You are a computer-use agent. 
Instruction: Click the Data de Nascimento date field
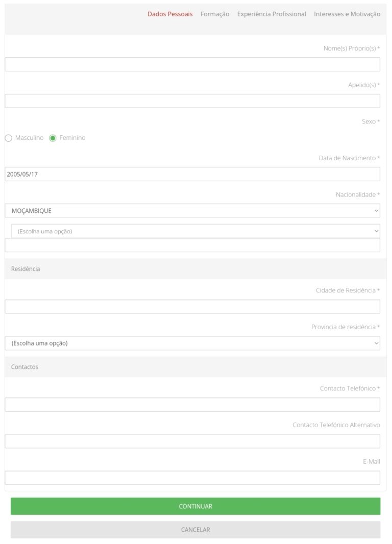pos(192,174)
